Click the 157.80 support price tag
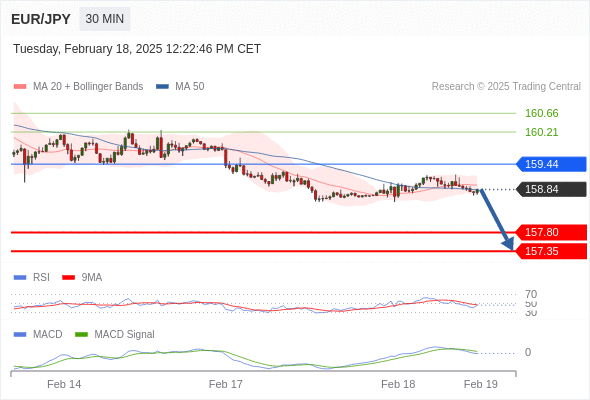The height and width of the screenshot is (400, 590). 551,232
